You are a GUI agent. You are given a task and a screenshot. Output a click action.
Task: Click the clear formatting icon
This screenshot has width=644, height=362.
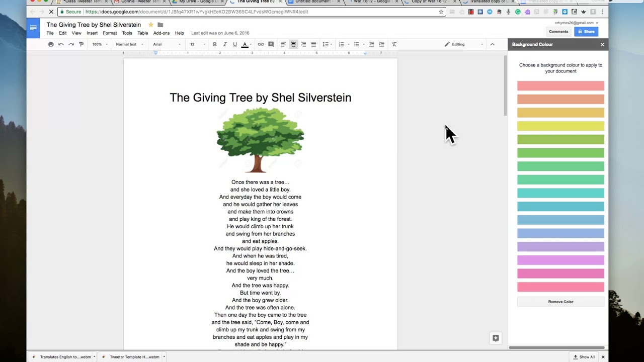394,44
